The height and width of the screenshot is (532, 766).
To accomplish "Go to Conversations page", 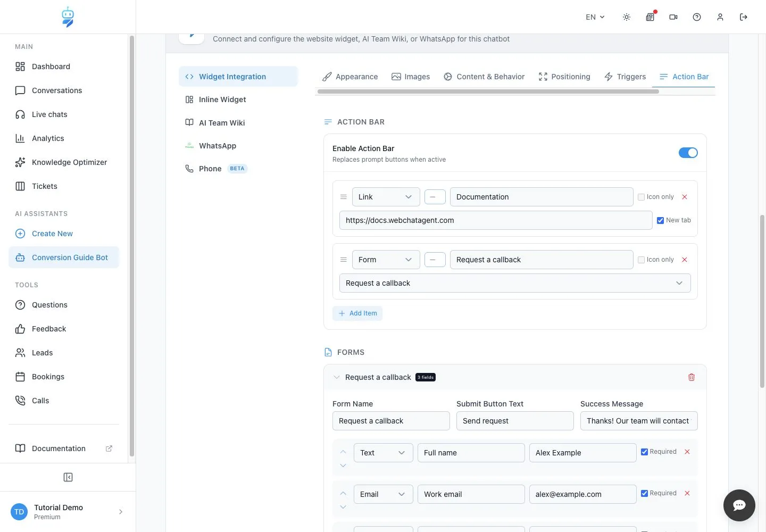I will 64,90.
